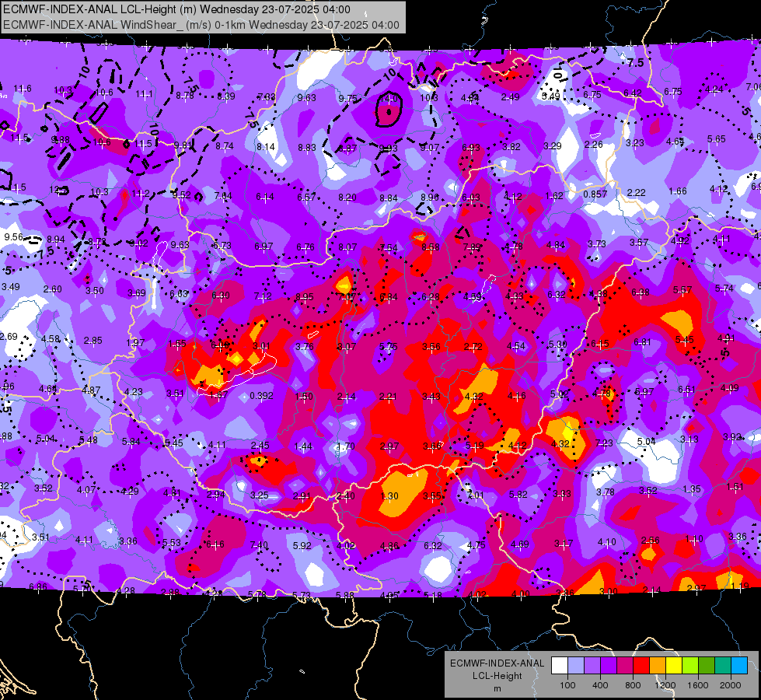
Task: Click the wind shear value 8.20
Action: 347,198
